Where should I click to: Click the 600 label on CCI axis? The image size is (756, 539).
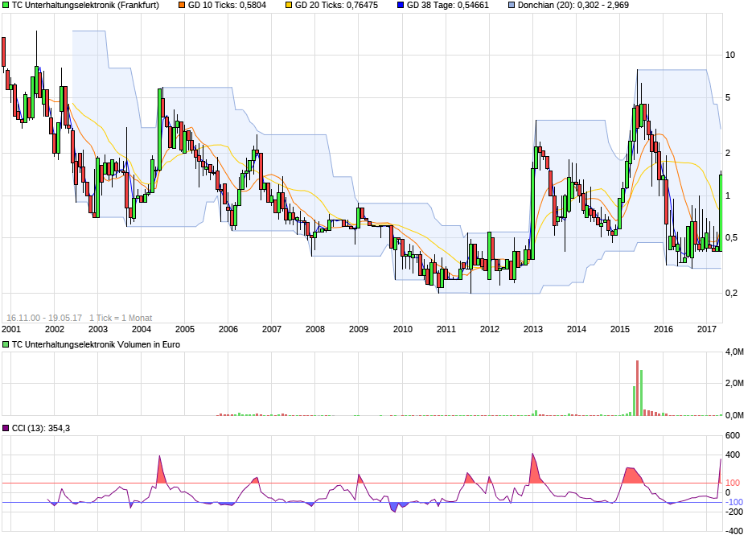pos(733,436)
